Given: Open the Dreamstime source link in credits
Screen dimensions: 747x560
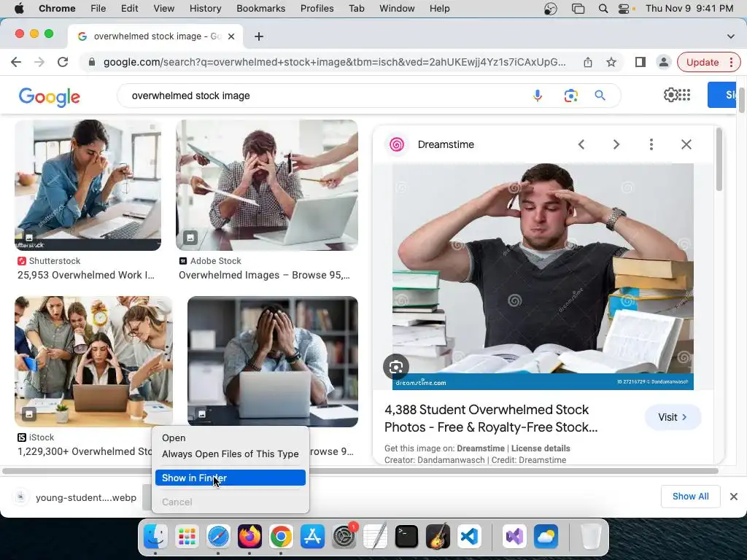Looking at the screenshot, I should coord(480,448).
